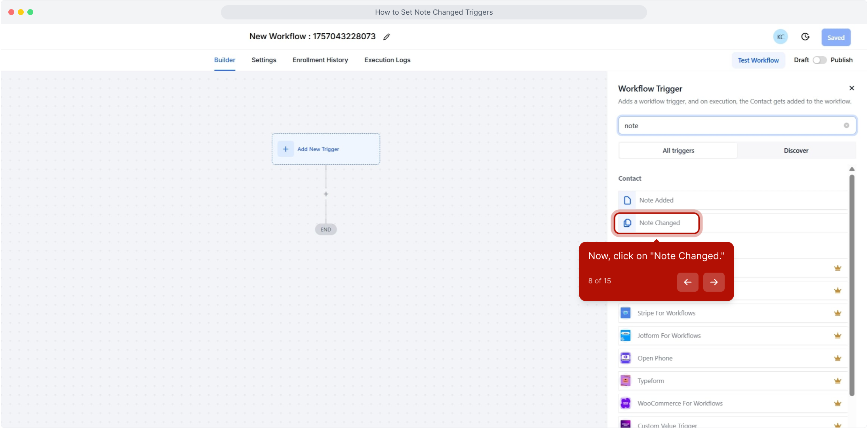Go to next tutorial step arrow
868x428 pixels.
(714, 282)
